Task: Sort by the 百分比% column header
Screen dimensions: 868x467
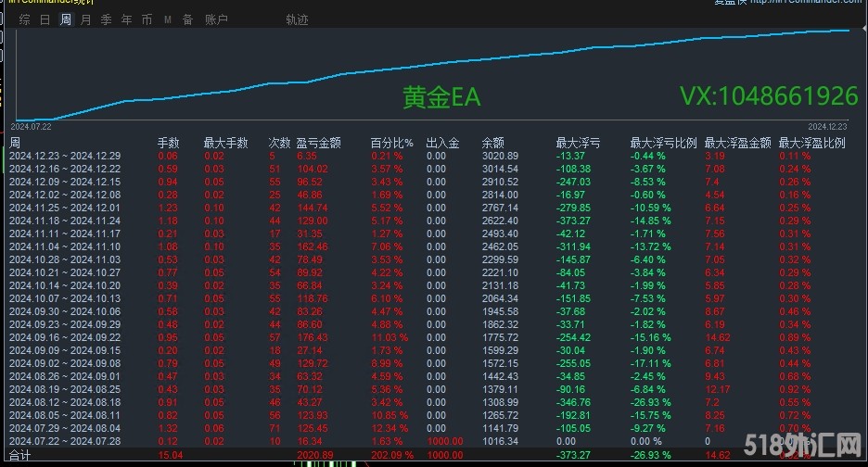Action: coord(392,143)
